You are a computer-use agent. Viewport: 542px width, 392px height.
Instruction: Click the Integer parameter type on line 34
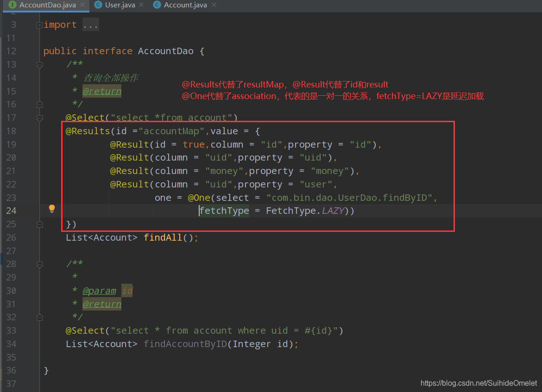click(252, 344)
